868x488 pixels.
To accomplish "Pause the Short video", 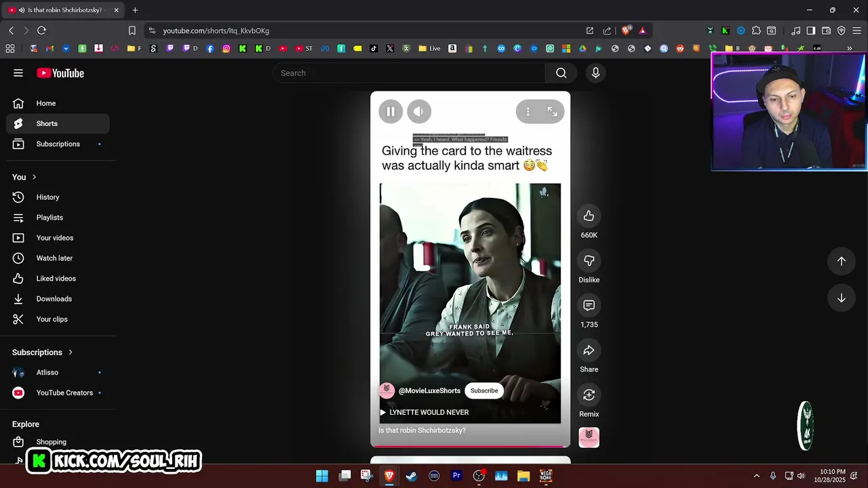I will 391,112.
